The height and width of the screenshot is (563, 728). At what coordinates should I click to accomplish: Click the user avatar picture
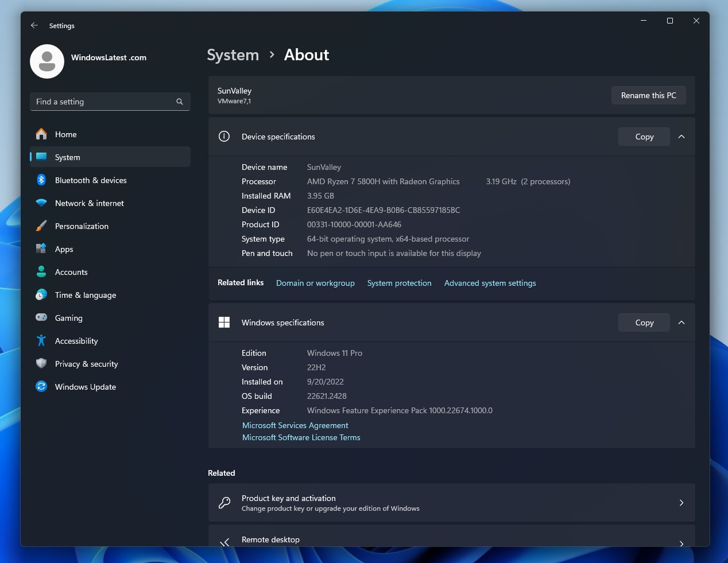pos(47,61)
